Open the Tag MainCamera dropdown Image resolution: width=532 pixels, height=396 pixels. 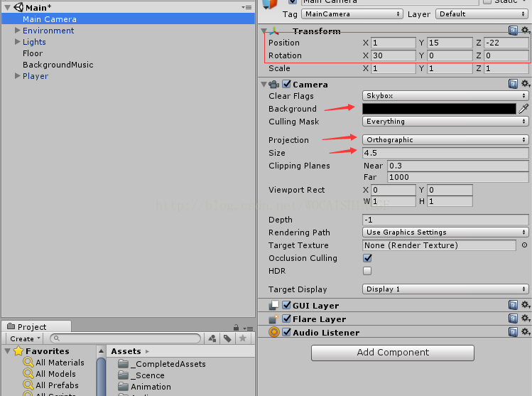coord(352,14)
